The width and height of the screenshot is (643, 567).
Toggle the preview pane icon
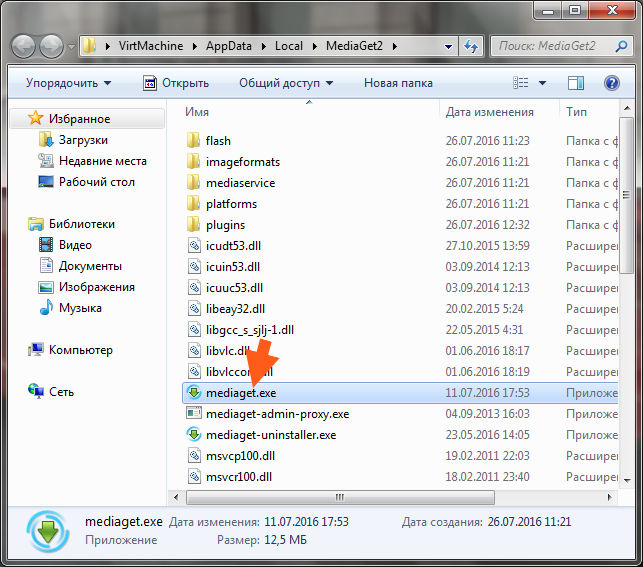point(576,83)
